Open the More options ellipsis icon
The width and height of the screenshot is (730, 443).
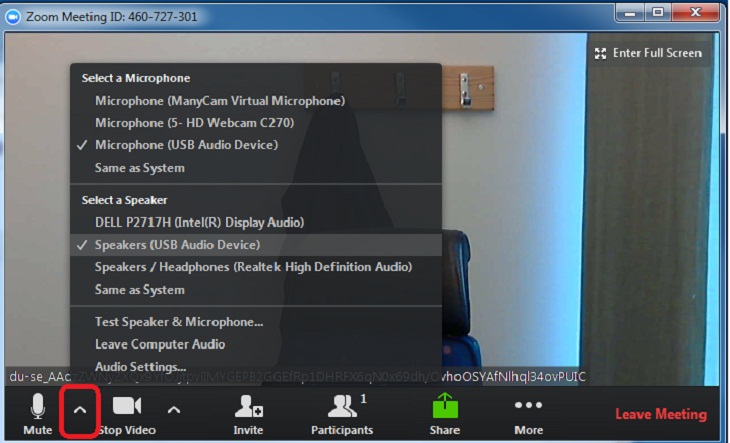[528, 406]
